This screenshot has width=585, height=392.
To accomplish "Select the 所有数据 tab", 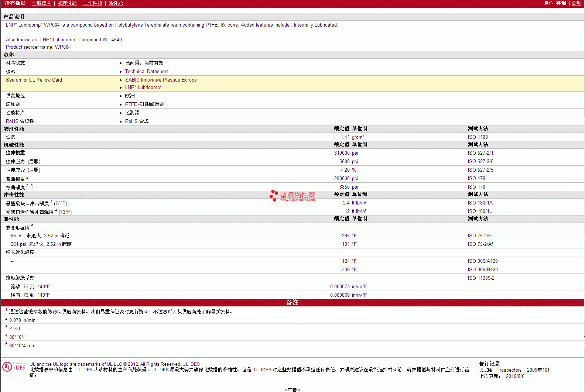I will click(15, 3).
